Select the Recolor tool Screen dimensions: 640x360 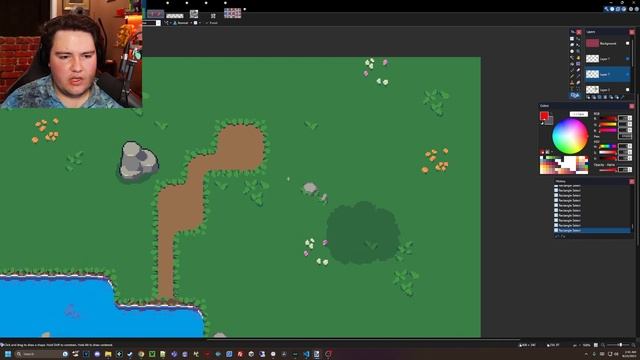point(578,82)
